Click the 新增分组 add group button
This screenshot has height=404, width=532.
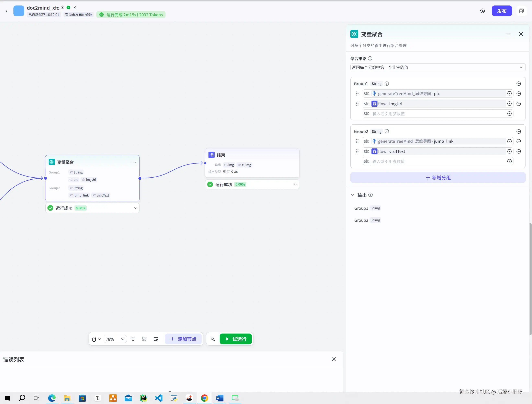coord(438,178)
